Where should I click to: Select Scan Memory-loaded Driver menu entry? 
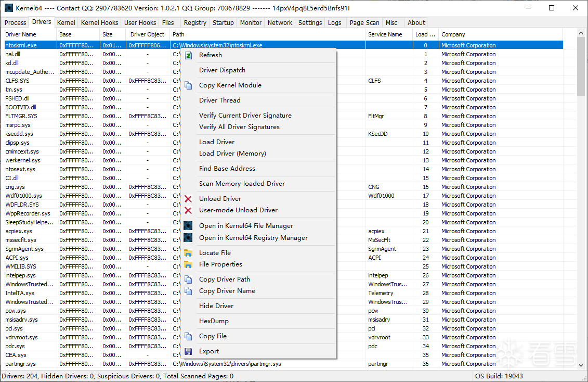pos(242,184)
